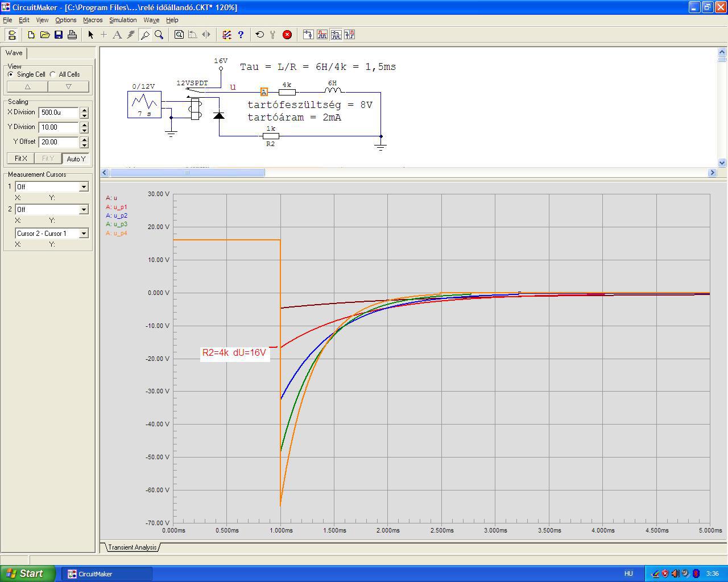Open the Options menu
728x582 pixels.
pyautogui.click(x=66, y=20)
